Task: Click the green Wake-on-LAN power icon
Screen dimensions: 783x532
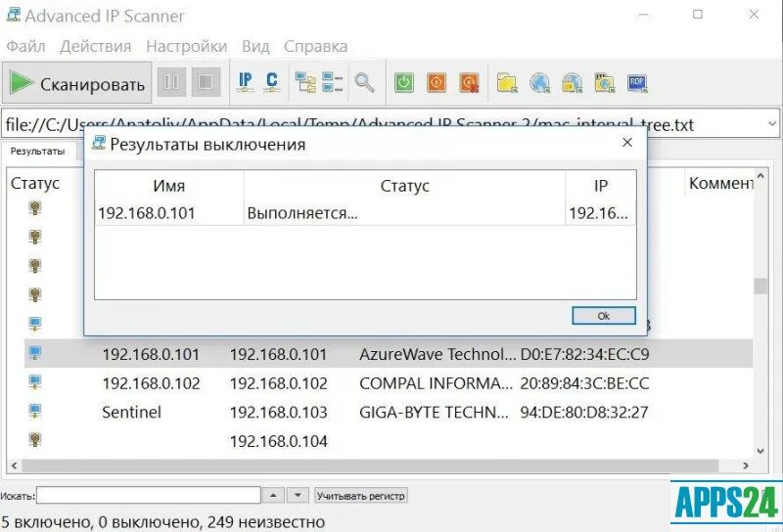Action: tap(404, 82)
